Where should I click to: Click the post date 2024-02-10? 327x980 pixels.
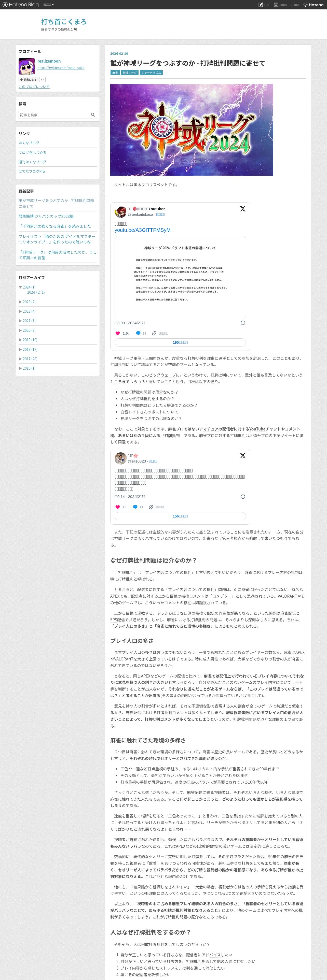pos(119,54)
